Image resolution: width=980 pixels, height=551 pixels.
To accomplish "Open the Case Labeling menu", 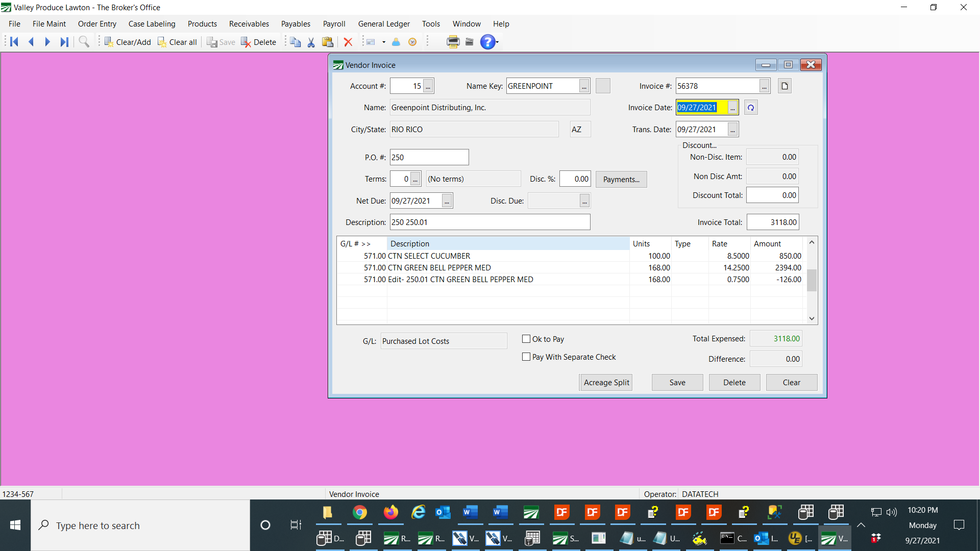I will pyautogui.click(x=152, y=24).
